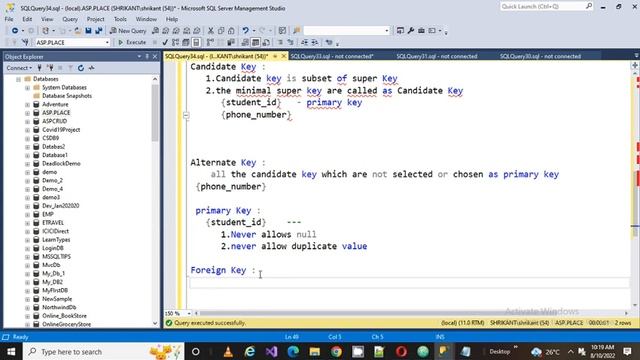Select the ETRAVEL database item
The height and width of the screenshot is (360, 640).
click(x=53, y=223)
